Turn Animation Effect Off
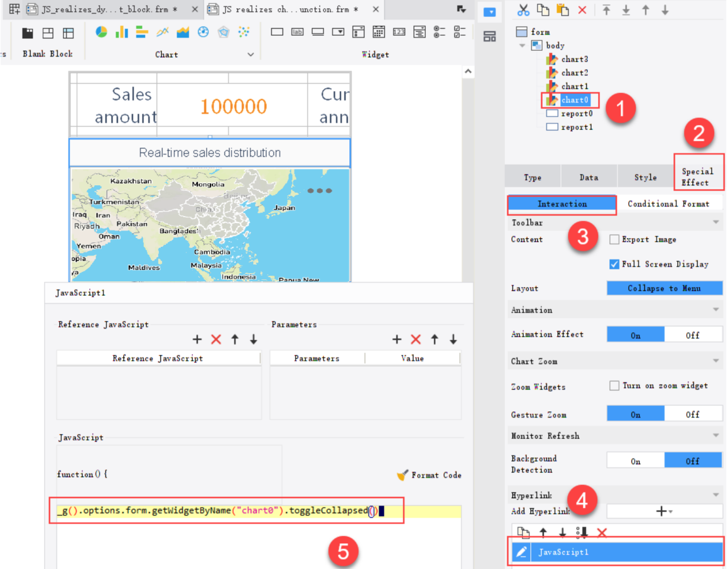Screen dimensions: 728x569 (693, 335)
